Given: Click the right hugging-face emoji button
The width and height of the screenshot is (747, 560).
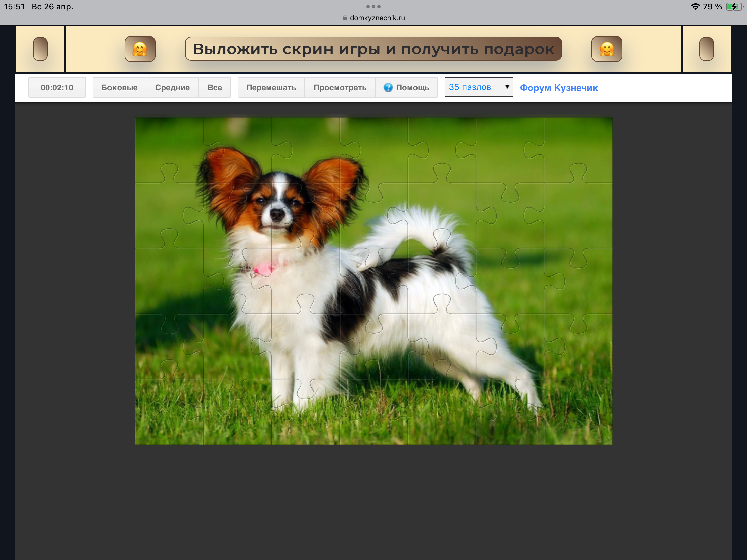Looking at the screenshot, I should (607, 49).
